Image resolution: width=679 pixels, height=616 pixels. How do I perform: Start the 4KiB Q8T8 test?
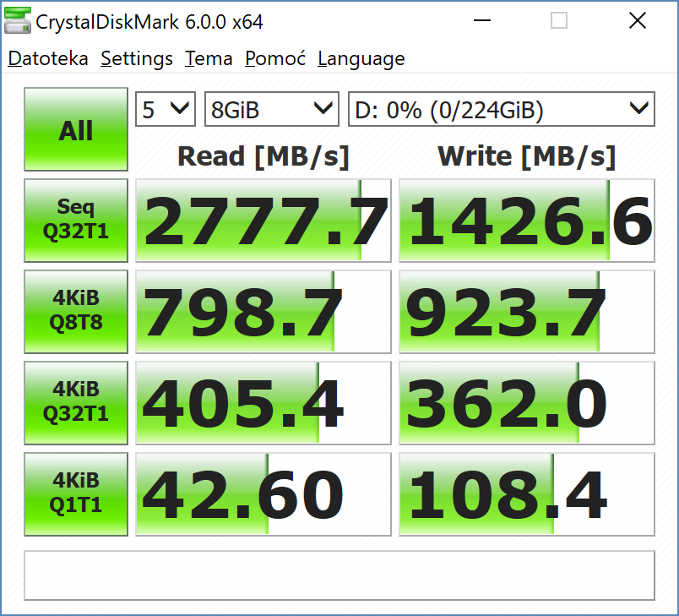[76, 312]
